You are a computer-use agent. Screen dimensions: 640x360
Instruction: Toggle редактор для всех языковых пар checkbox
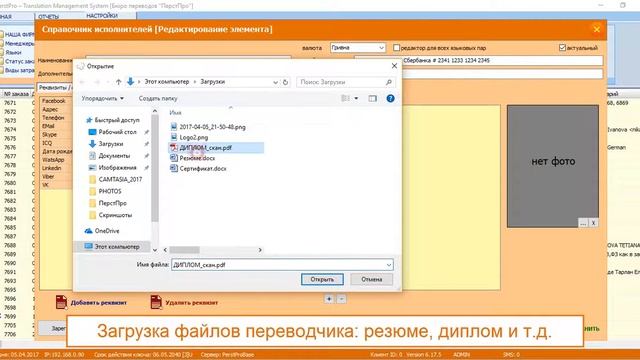pos(396,48)
